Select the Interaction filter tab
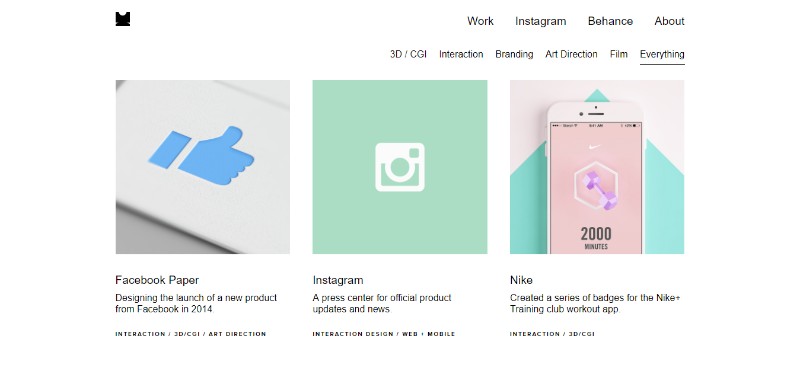Image resolution: width=800 pixels, height=371 pixels. 461,54
